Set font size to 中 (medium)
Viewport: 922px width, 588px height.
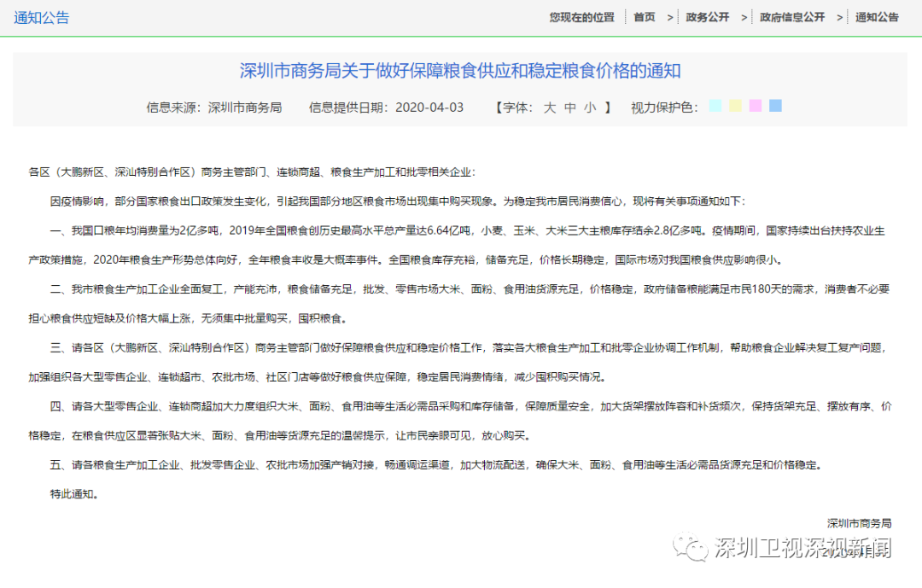coord(570,108)
